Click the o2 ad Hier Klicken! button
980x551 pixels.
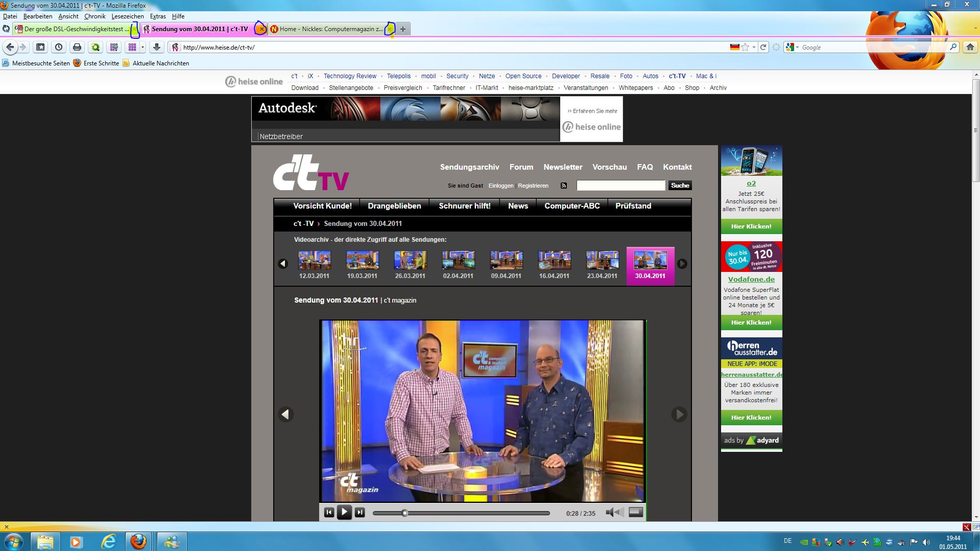pyautogui.click(x=751, y=226)
